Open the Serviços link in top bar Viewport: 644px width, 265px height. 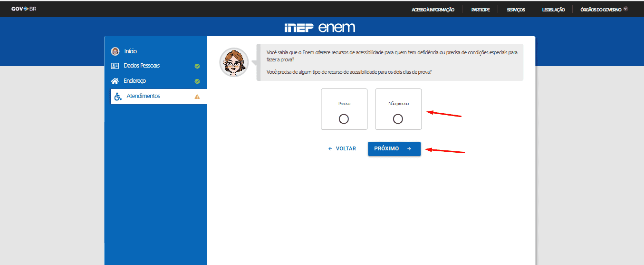coord(516,10)
